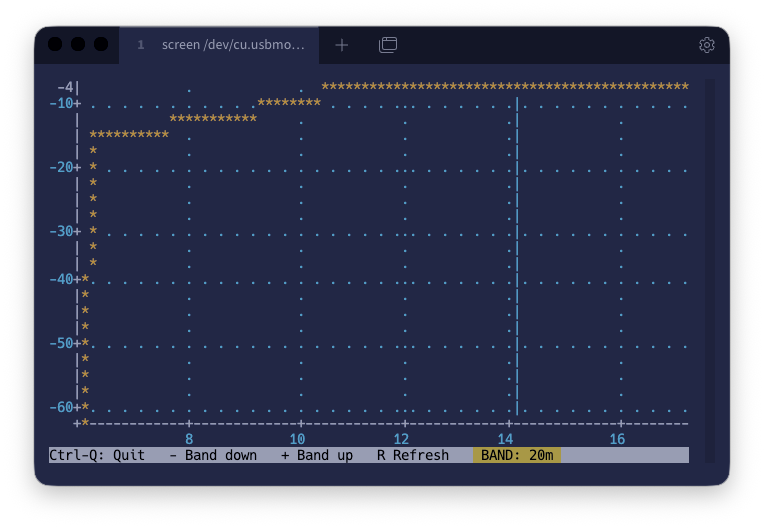Screen dimensions: 764x528
Task: Open the split pane window icon
Action: 388,45
